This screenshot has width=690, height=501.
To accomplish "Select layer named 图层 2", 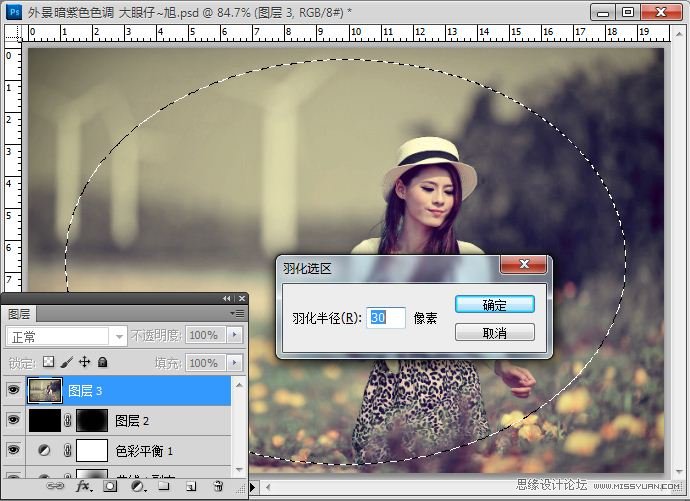I will click(x=132, y=421).
